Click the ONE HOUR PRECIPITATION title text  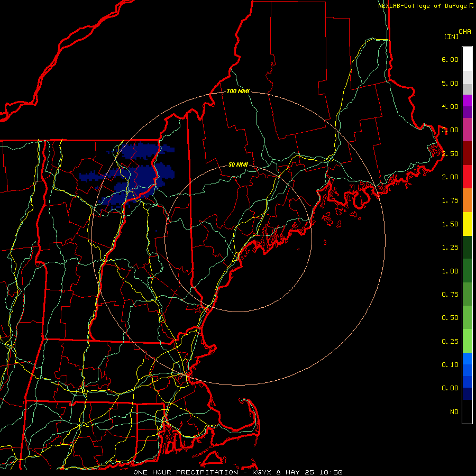[x=186, y=472]
